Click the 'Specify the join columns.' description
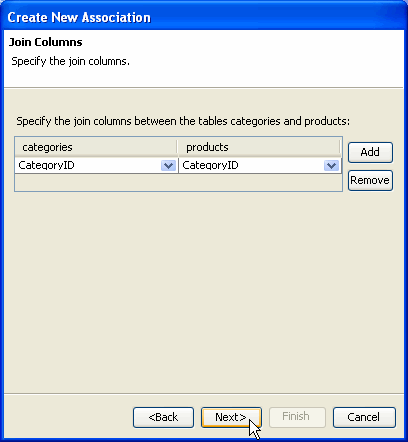 tap(70, 61)
